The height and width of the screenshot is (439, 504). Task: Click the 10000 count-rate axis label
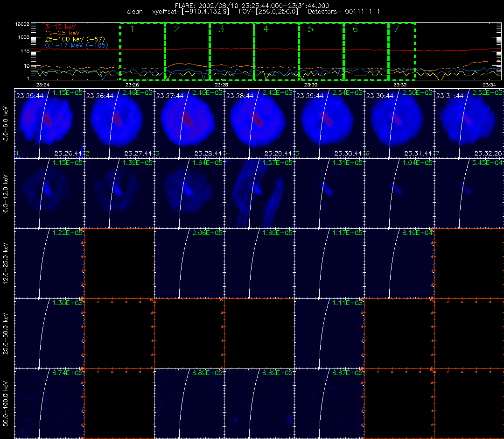click(22, 24)
